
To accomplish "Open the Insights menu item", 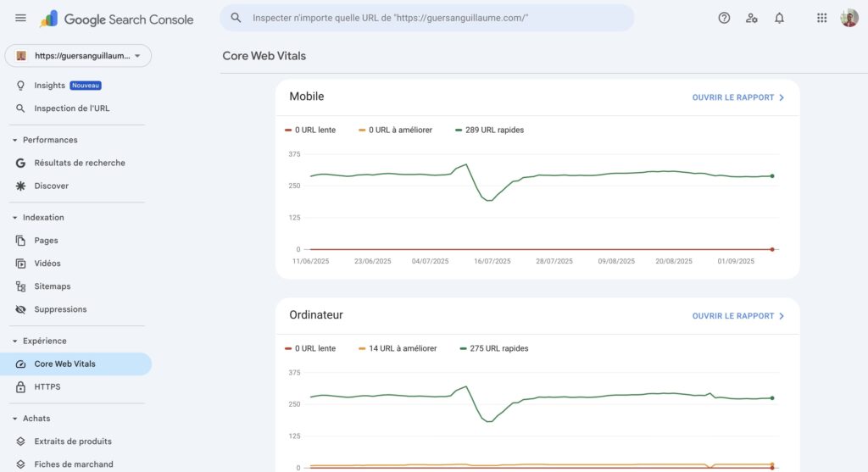I will click(75, 86).
